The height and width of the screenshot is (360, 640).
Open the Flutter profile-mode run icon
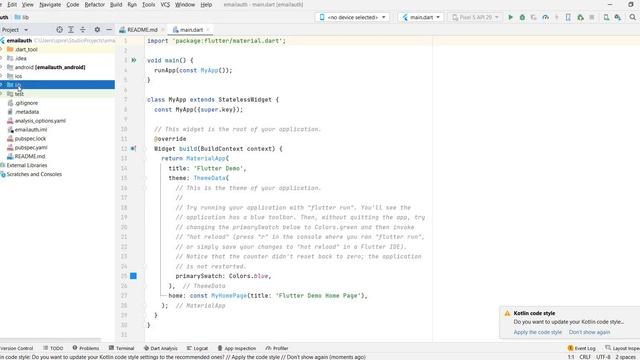[545, 18]
